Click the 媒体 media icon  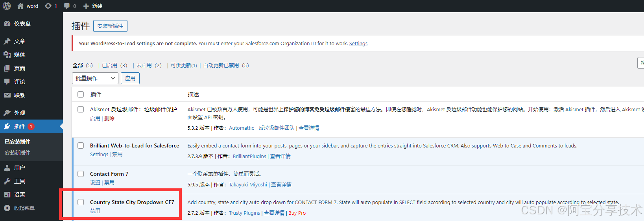coord(7,55)
